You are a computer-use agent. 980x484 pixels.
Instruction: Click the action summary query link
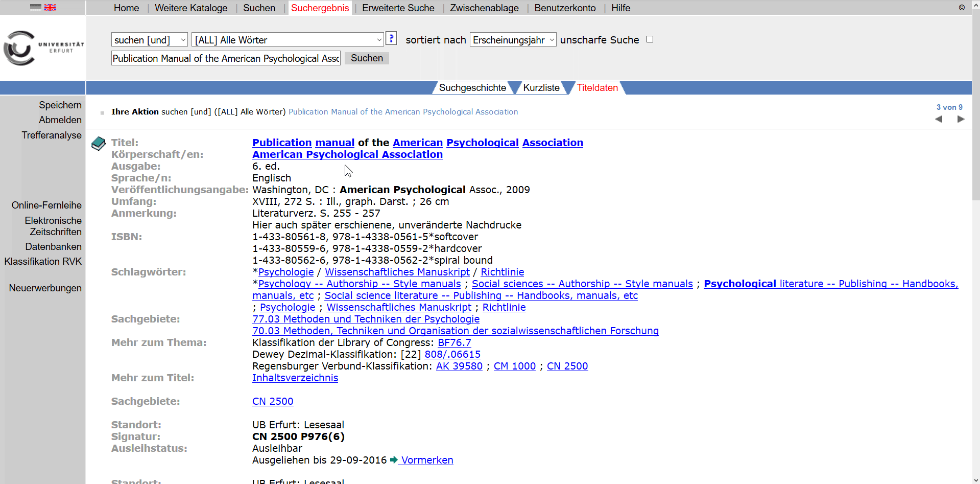[403, 112]
